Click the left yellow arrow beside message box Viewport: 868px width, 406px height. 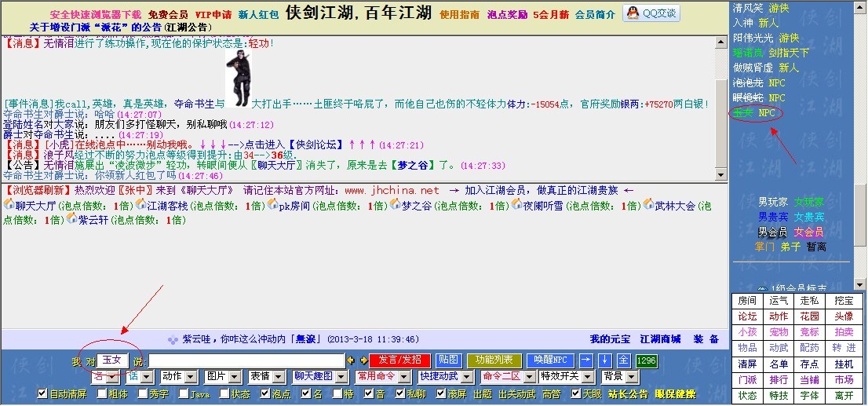(351, 360)
